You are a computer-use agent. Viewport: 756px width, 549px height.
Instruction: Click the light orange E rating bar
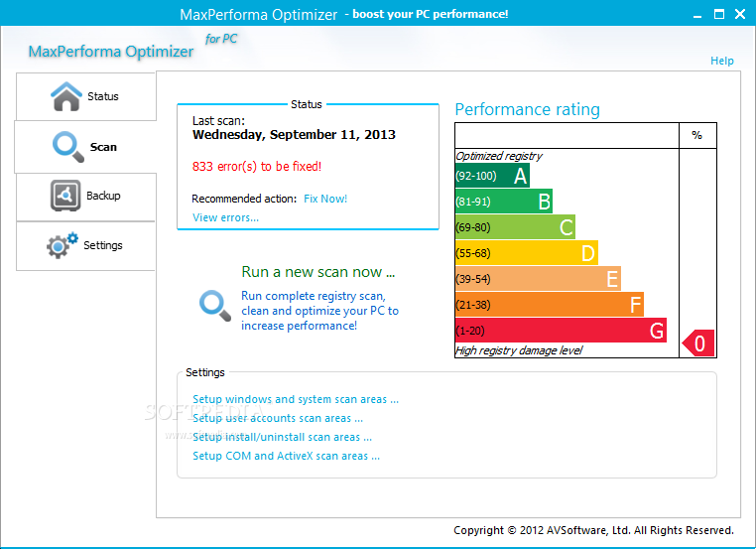pyautogui.click(x=538, y=279)
